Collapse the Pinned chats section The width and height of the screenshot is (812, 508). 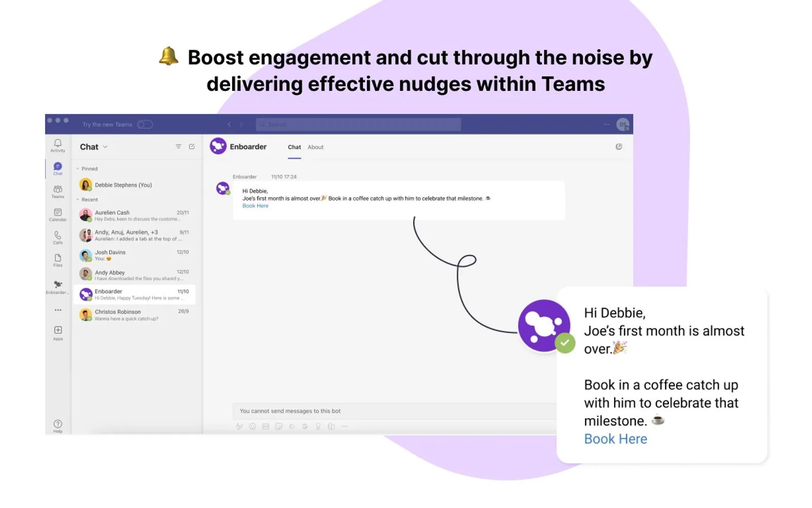(78, 169)
